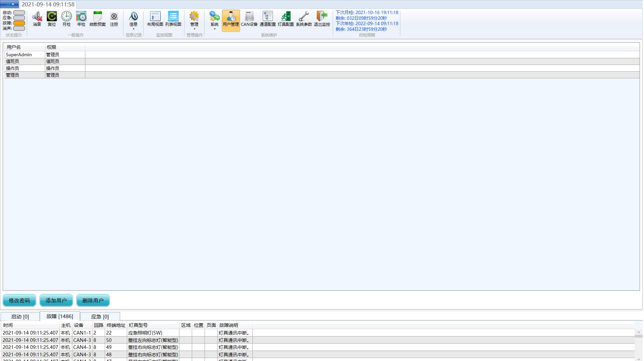Screen dimensions: 644x361
Task: Open 系统参数 system parameters
Action: coord(304,19)
